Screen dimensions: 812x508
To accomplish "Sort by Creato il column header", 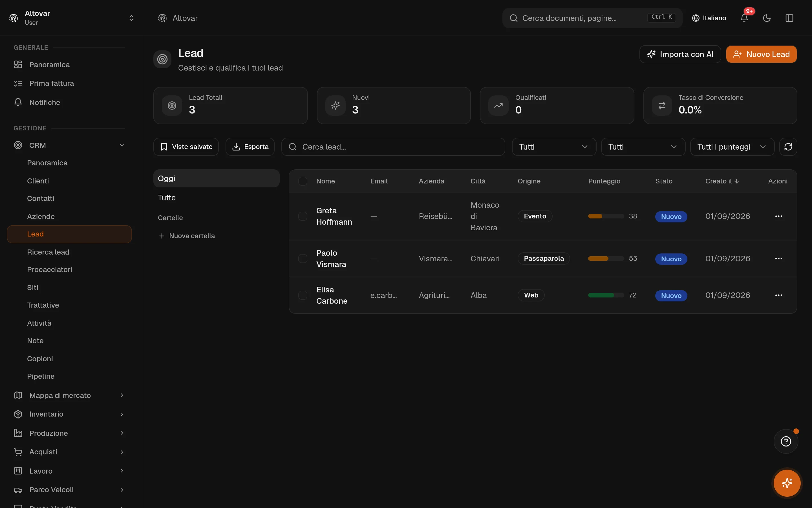I will pyautogui.click(x=722, y=181).
